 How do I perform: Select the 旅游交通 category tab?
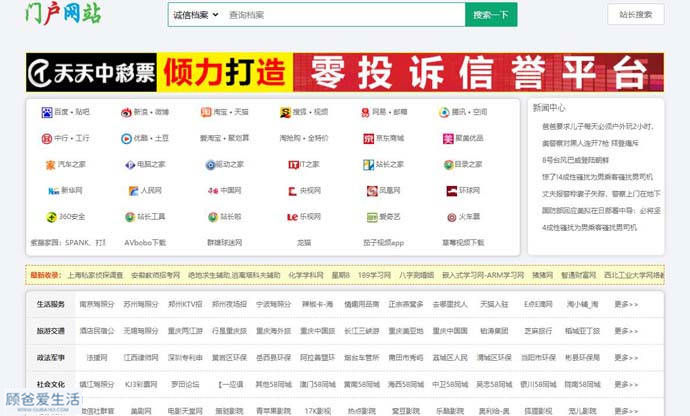[51, 331]
